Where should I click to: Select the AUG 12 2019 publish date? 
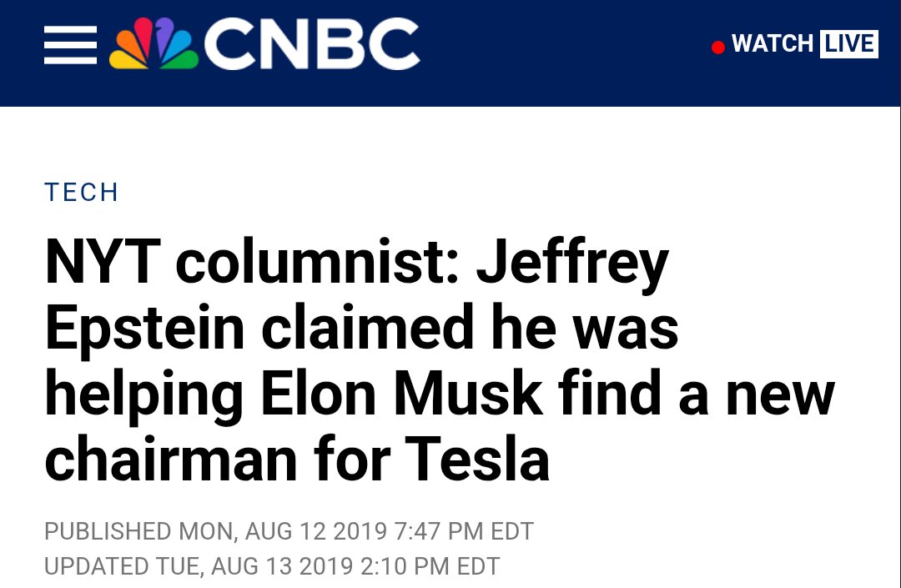pyautogui.click(x=316, y=531)
